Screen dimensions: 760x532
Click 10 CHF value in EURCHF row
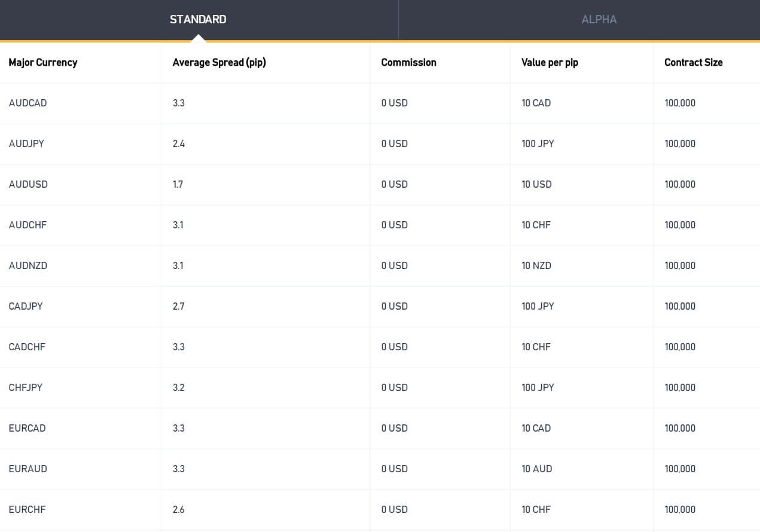pyautogui.click(x=536, y=509)
